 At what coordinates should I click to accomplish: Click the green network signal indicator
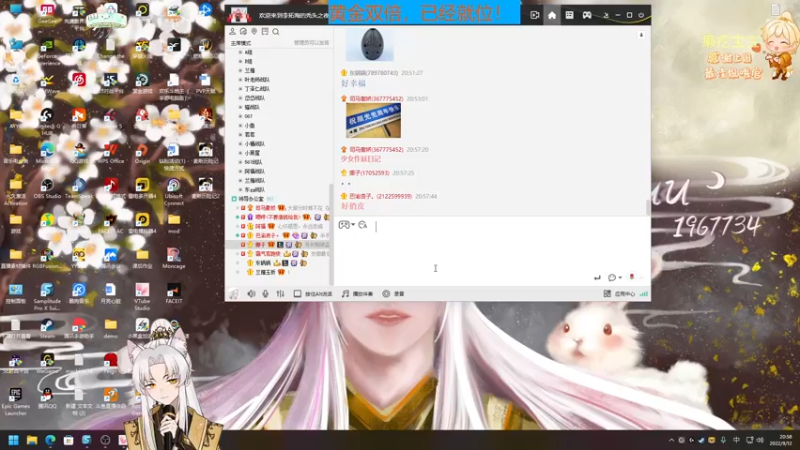tap(643, 294)
